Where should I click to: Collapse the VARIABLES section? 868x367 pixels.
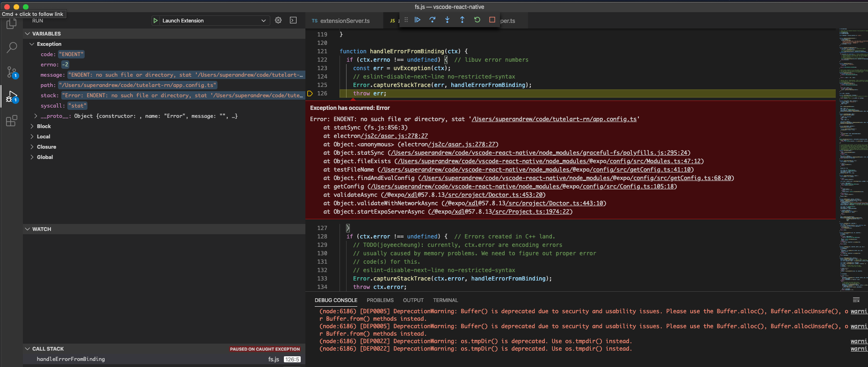(164, 34)
